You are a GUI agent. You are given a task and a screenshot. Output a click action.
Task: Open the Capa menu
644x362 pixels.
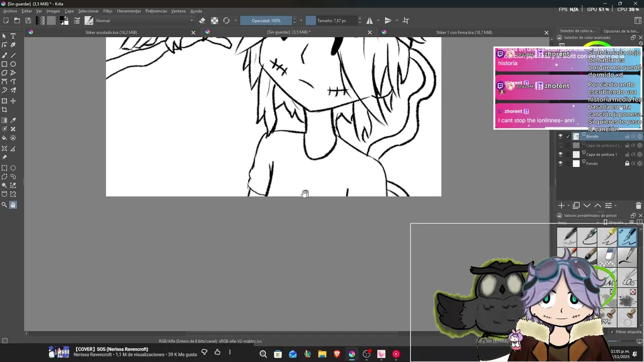coord(69,11)
